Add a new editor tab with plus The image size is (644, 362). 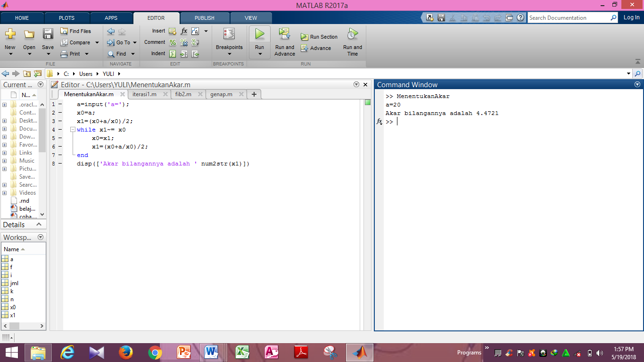coord(254,94)
